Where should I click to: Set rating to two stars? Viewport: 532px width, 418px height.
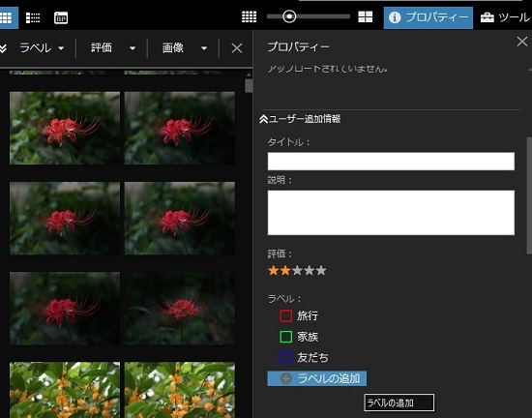(285, 271)
